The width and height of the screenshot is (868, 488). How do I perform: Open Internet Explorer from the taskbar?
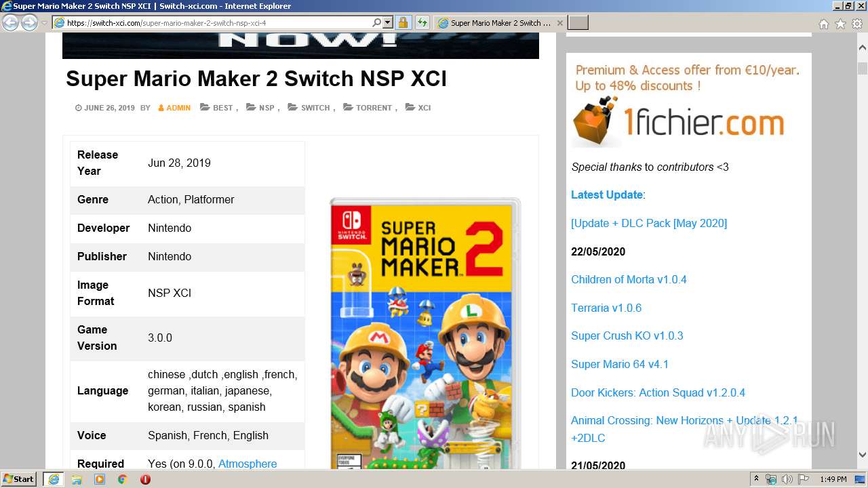[x=53, y=479]
